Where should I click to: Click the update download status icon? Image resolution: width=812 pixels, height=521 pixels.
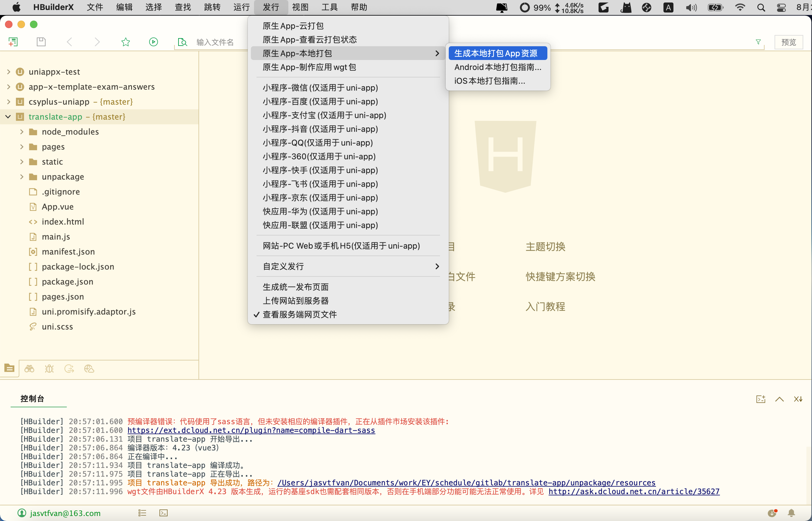[x=772, y=513]
